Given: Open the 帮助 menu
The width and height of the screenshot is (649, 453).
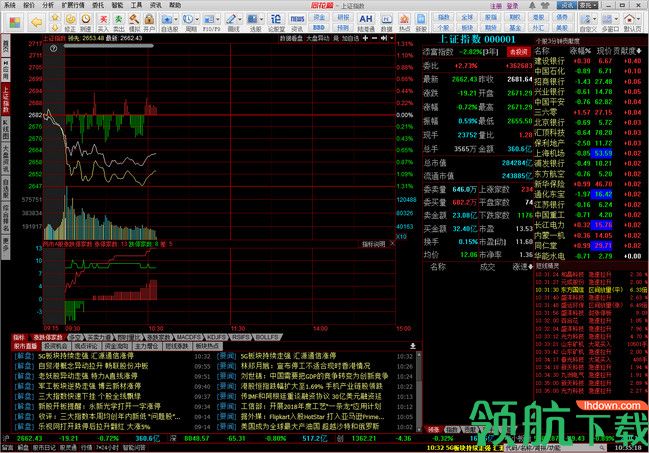Looking at the screenshot, I should (175, 5).
